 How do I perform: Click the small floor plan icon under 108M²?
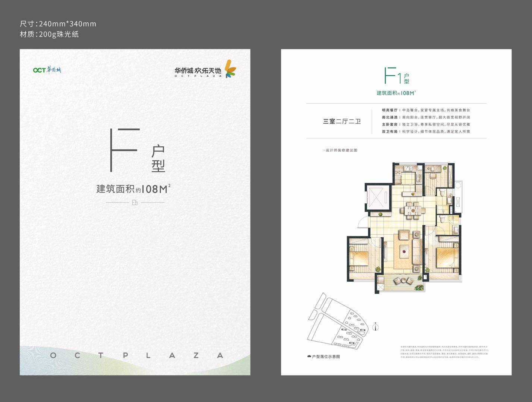(x=135, y=203)
